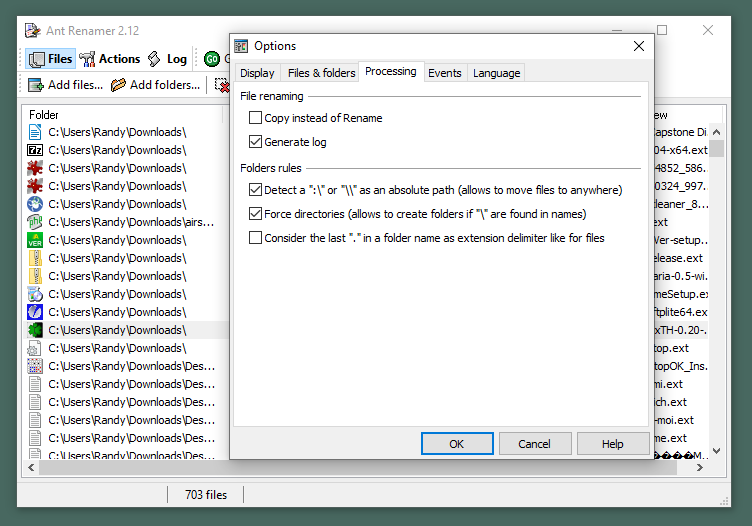Image resolution: width=752 pixels, height=526 pixels.
Task: Toggle the Force directories checkbox
Action: point(256,213)
